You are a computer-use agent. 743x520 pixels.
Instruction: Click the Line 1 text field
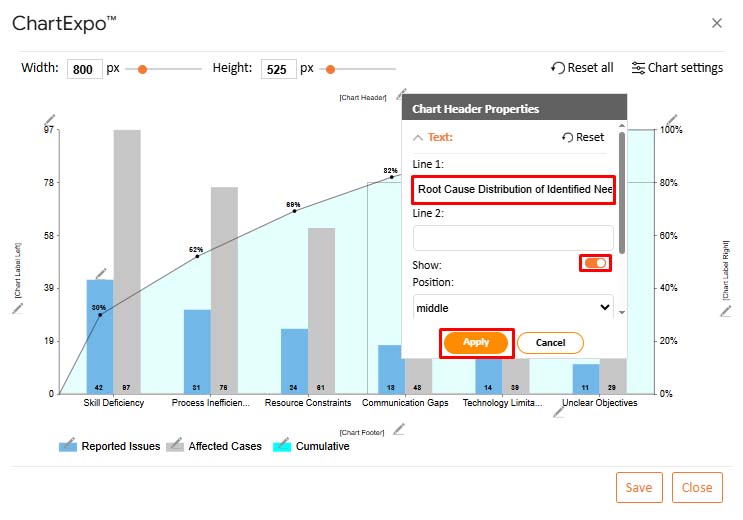click(x=514, y=189)
